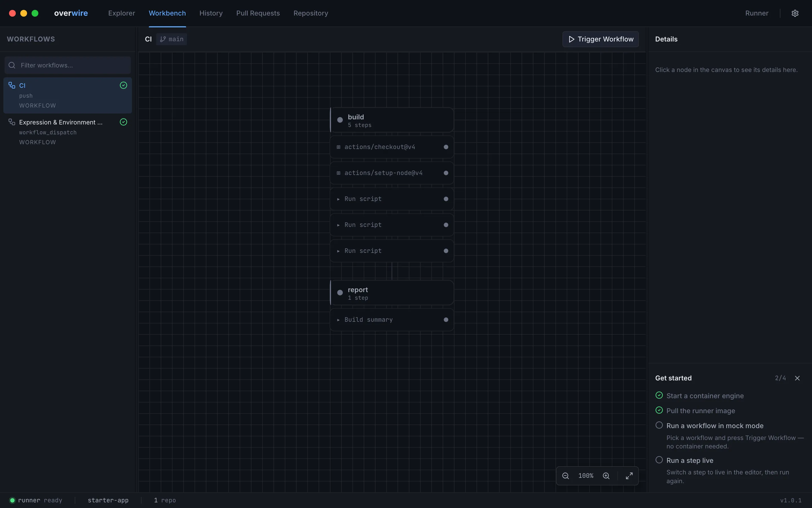This screenshot has width=812, height=508.
Task: Click circle for Run a workflow in mock mode
Action: tap(659, 425)
